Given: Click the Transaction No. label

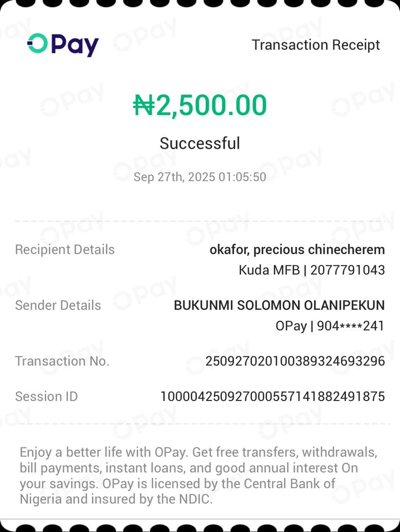Looking at the screenshot, I should point(62,361).
